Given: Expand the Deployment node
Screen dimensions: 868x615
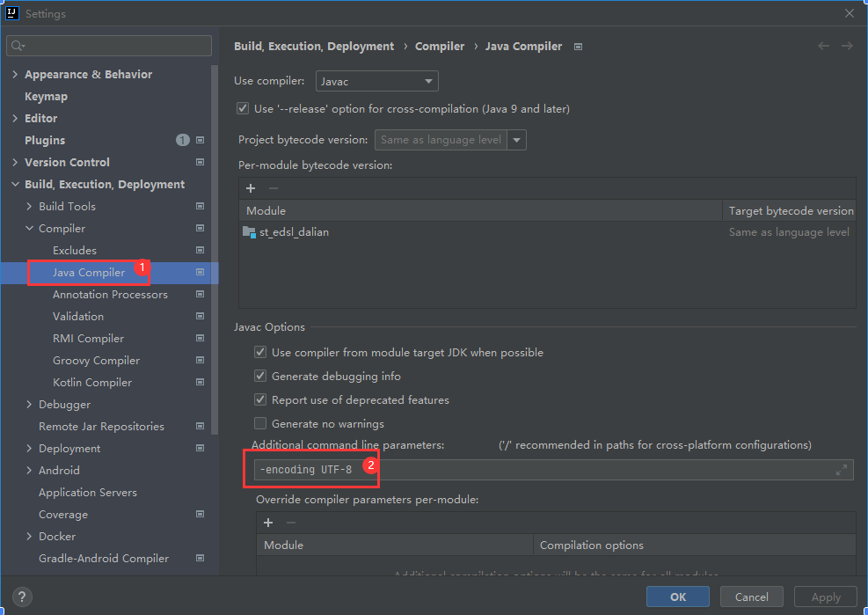Looking at the screenshot, I should click(x=29, y=448).
